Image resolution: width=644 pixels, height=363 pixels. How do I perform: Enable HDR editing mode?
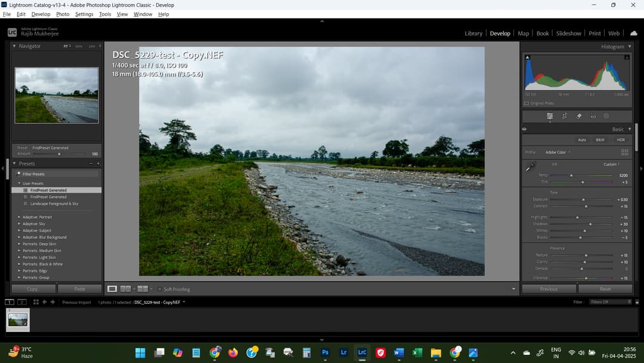tap(621, 140)
